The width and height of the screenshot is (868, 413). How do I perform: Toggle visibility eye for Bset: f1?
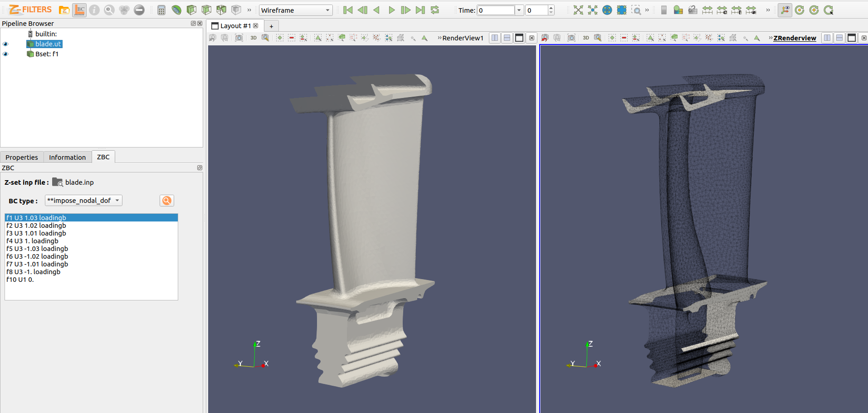coord(5,54)
